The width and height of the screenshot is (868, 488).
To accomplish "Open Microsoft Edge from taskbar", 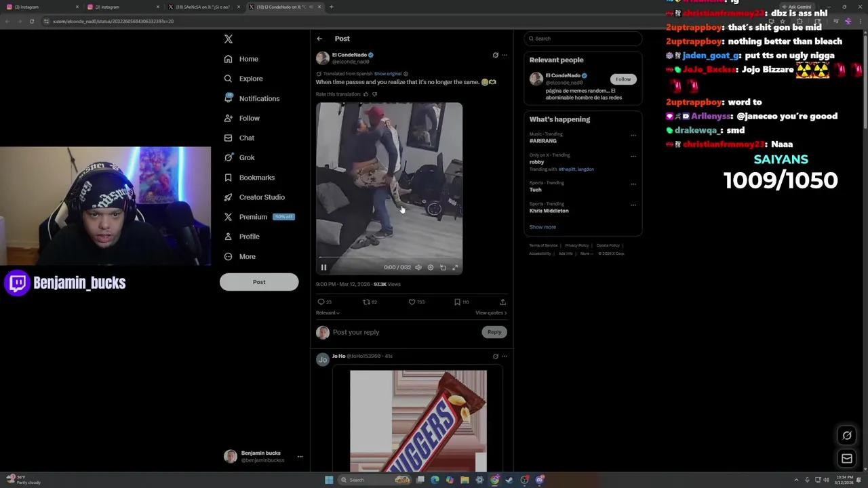I will 435,480.
